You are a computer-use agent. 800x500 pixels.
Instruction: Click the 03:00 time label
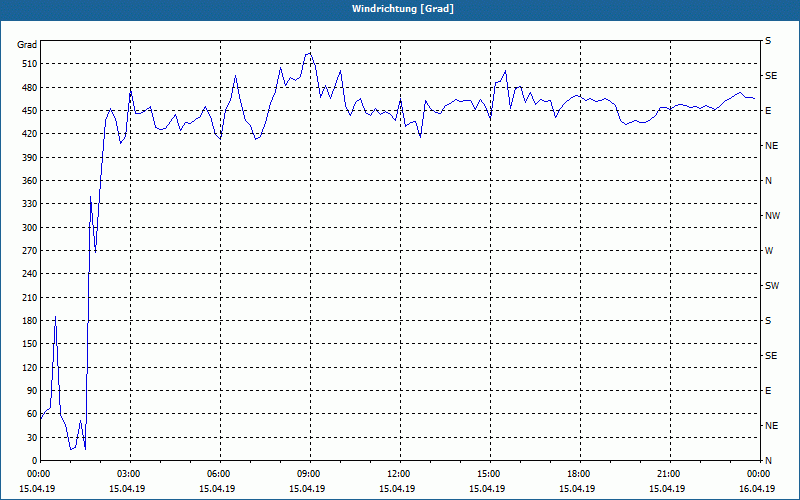tap(128, 474)
